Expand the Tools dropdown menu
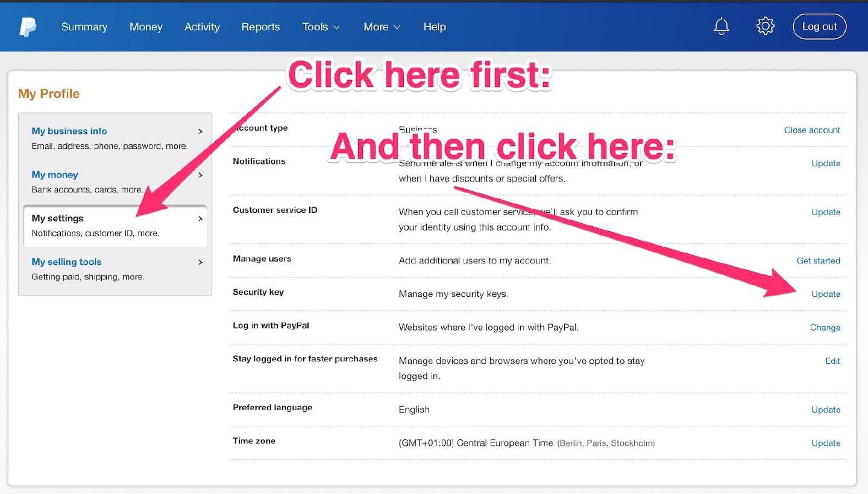Screen dimensions: 868x494 click(x=321, y=27)
